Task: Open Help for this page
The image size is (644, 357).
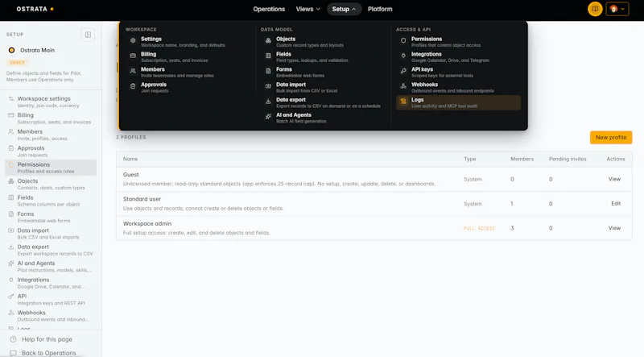Action: point(47,339)
